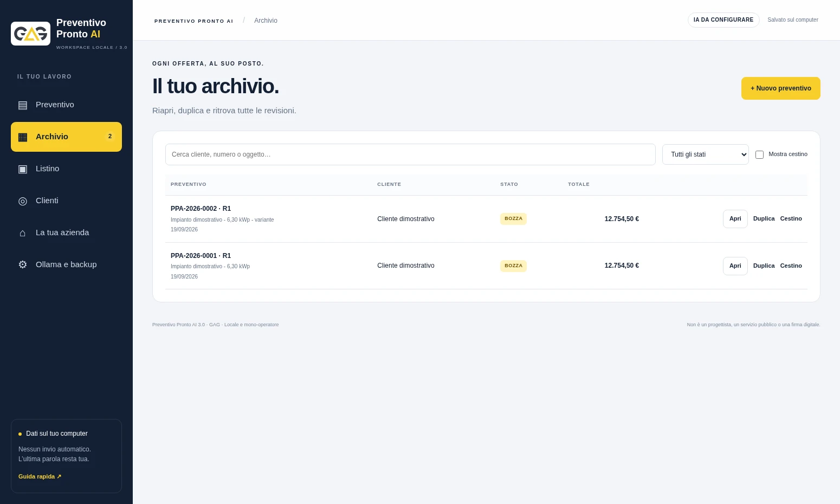Open the Clienti section

click(x=66, y=201)
